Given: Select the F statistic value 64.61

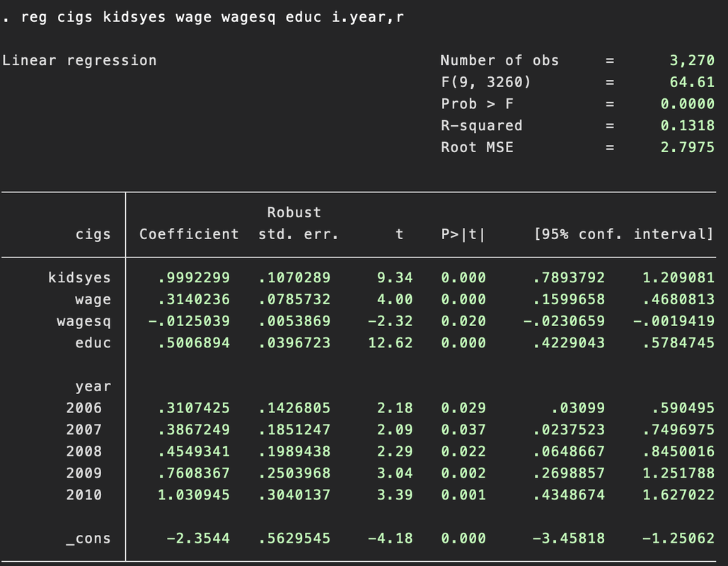Looking at the screenshot, I should 692,82.
